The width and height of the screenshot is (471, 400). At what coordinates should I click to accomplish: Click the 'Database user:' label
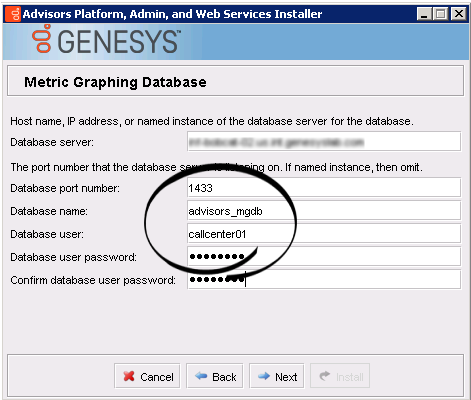(47, 234)
